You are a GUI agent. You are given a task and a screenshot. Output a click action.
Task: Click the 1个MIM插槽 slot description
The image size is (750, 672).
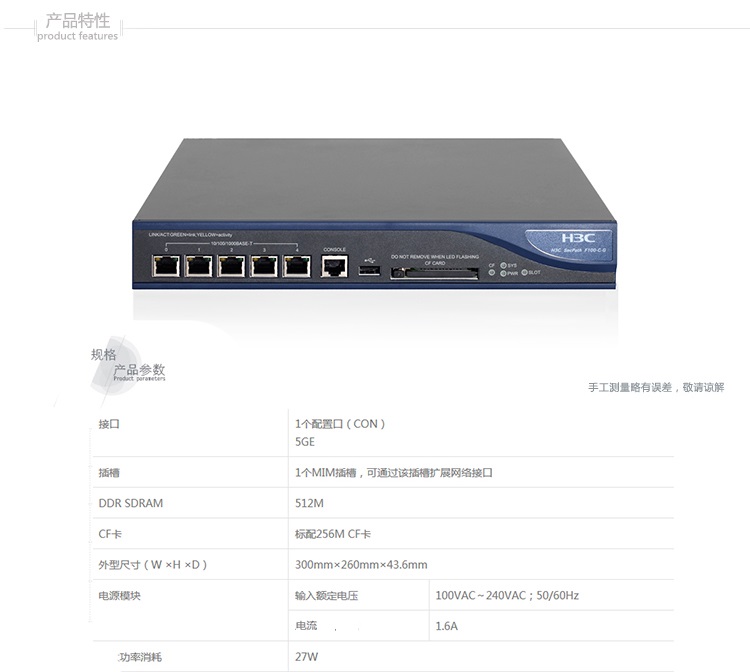click(394, 473)
